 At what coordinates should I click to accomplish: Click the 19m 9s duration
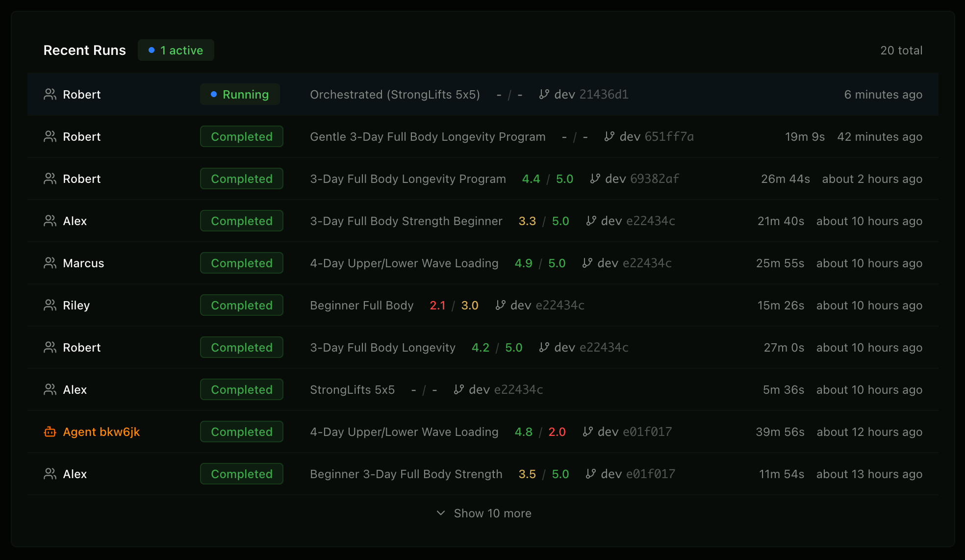(805, 136)
